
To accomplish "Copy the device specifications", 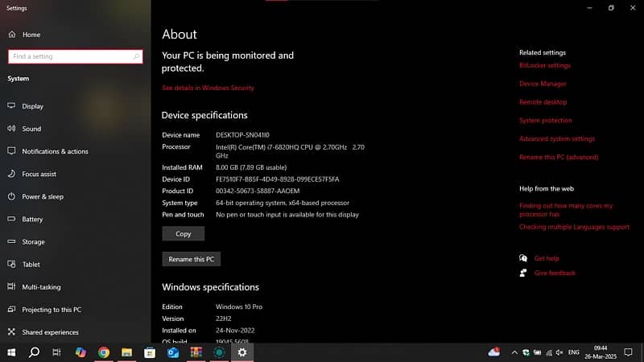I will [x=184, y=233].
